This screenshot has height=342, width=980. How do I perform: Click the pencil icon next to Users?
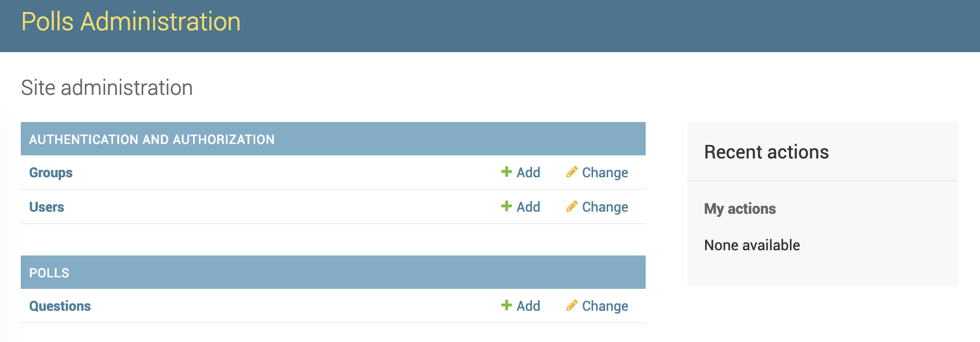point(572,206)
